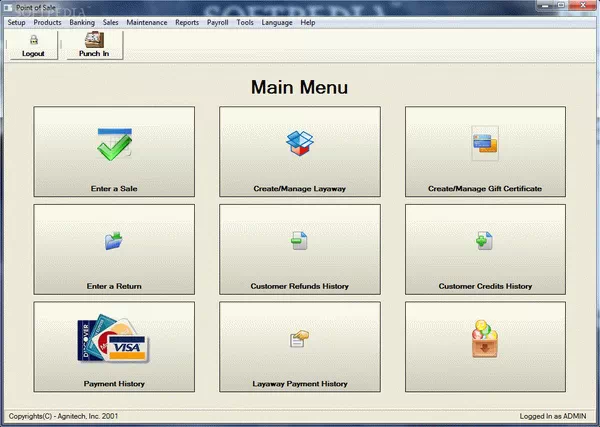This screenshot has width=600, height=427.
Task: Expand the Banking menu
Action: tap(82, 22)
